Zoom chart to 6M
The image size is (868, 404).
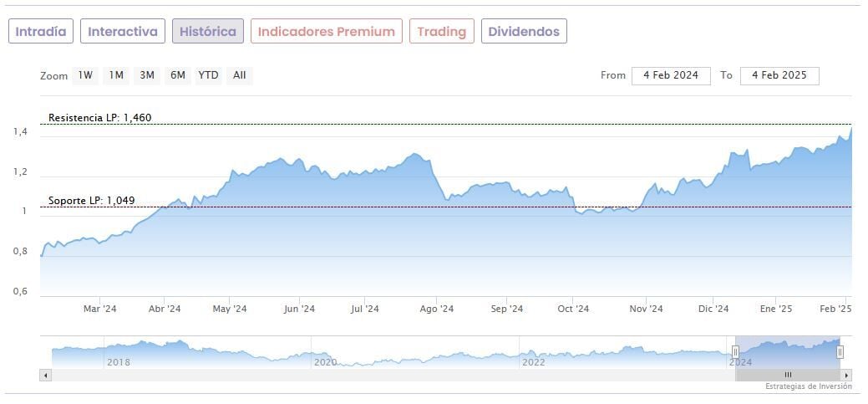coord(177,75)
